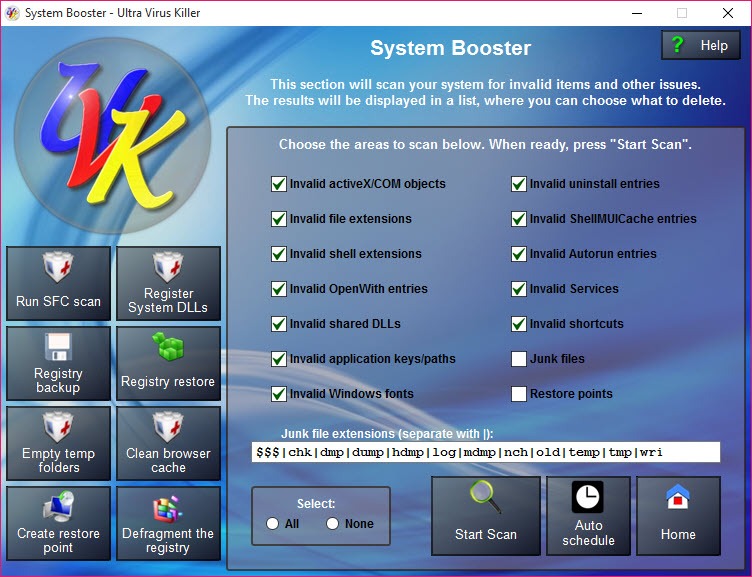Select the None radio button

click(x=332, y=523)
